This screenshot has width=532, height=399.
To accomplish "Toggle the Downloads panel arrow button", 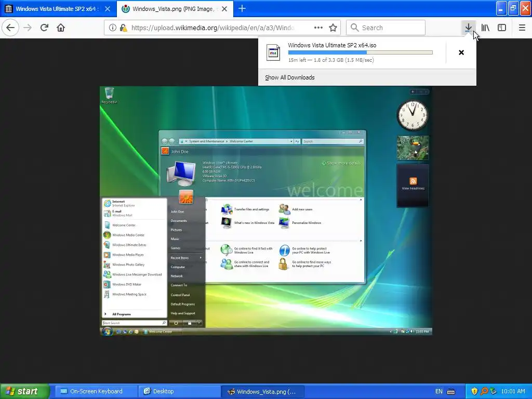I will [468, 28].
